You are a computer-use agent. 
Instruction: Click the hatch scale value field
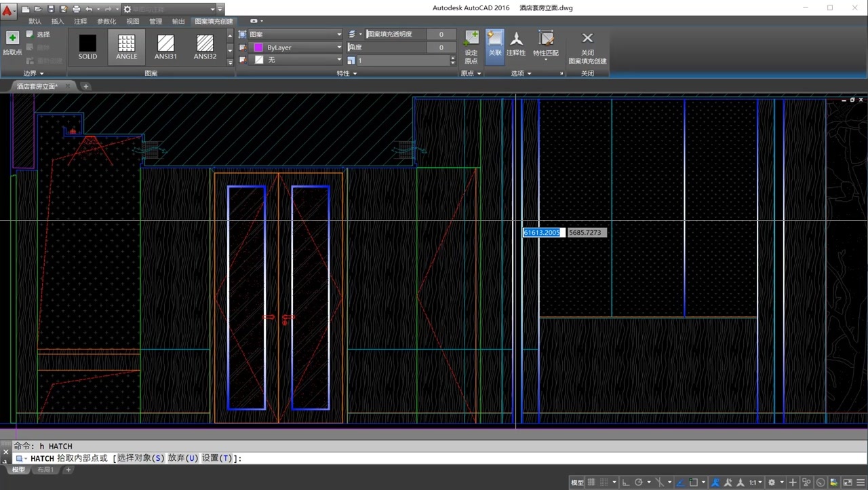403,60
